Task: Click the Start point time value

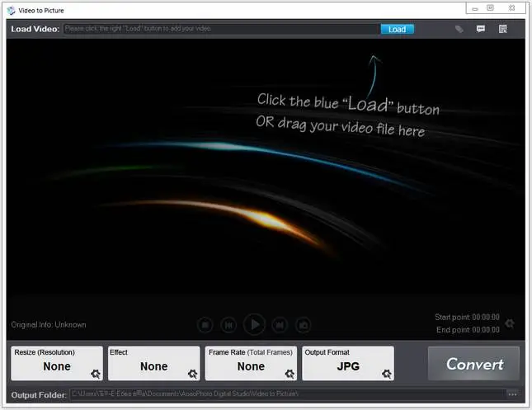Action: pyautogui.click(x=486, y=317)
